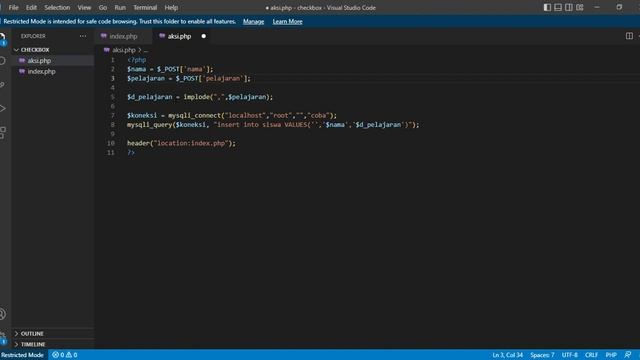640x360 pixels.
Task: Click the PHP icon in the breadcrumb
Action: pyautogui.click(x=107, y=50)
